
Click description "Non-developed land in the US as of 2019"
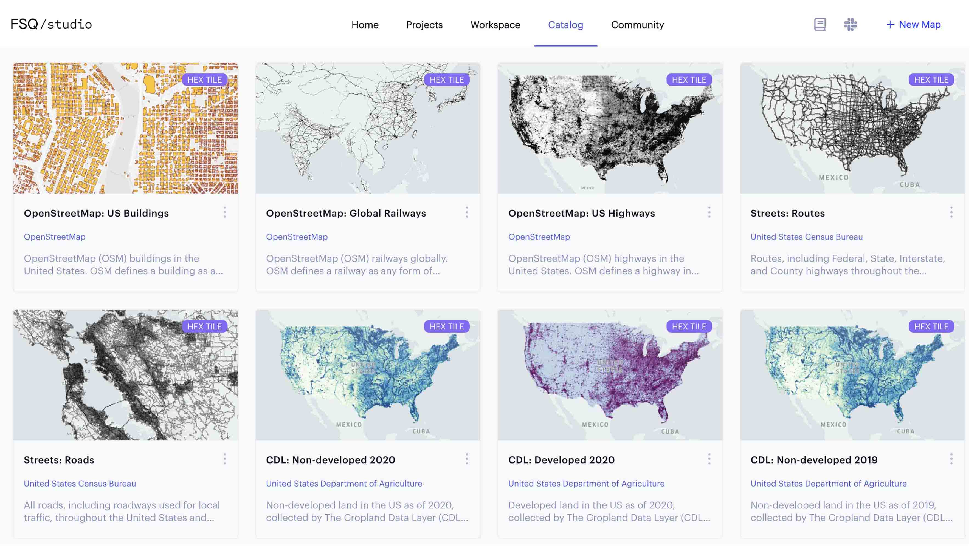(x=851, y=511)
